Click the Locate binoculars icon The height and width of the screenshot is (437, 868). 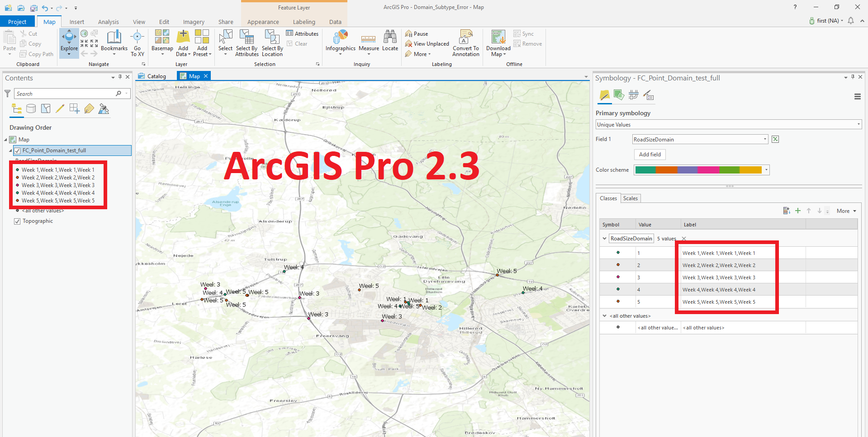point(390,37)
